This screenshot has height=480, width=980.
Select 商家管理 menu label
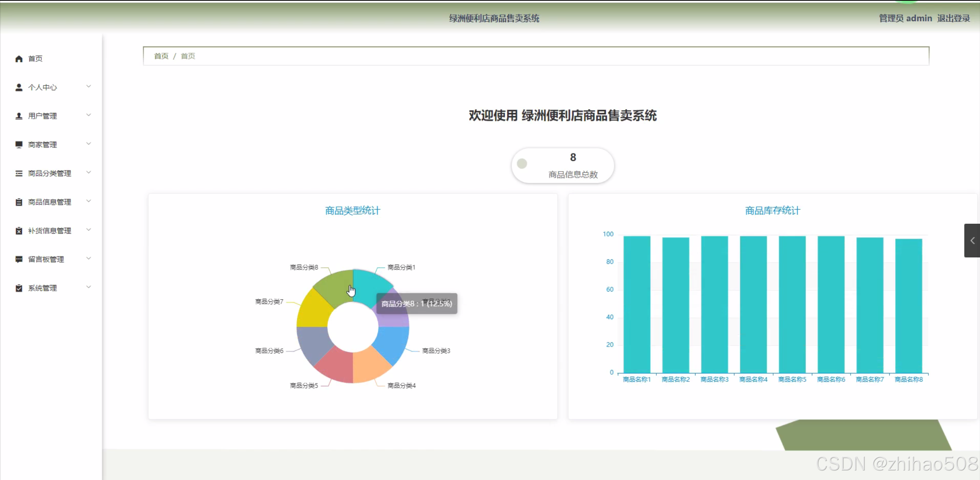tap(43, 144)
